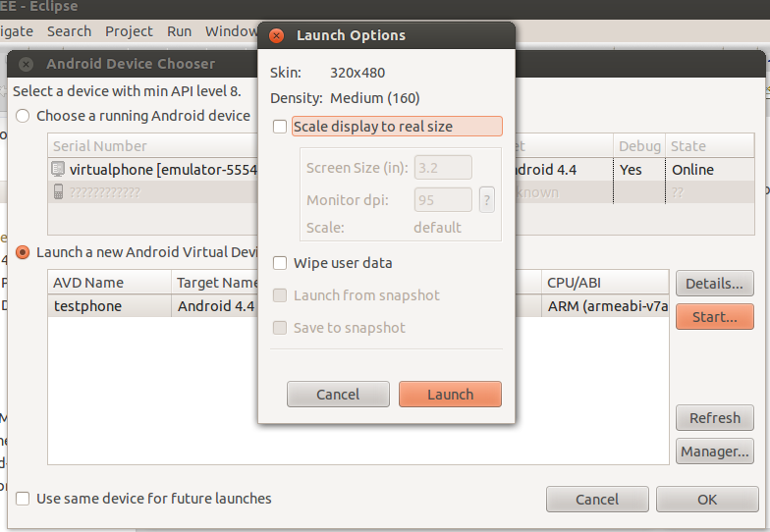Refresh the AVD list
The image size is (770, 532).
pos(715,418)
